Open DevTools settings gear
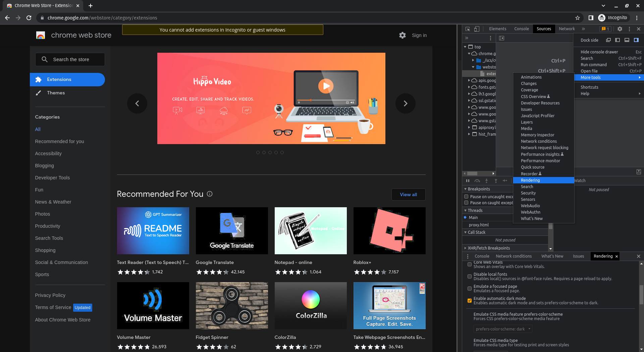644x352 pixels. click(620, 29)
